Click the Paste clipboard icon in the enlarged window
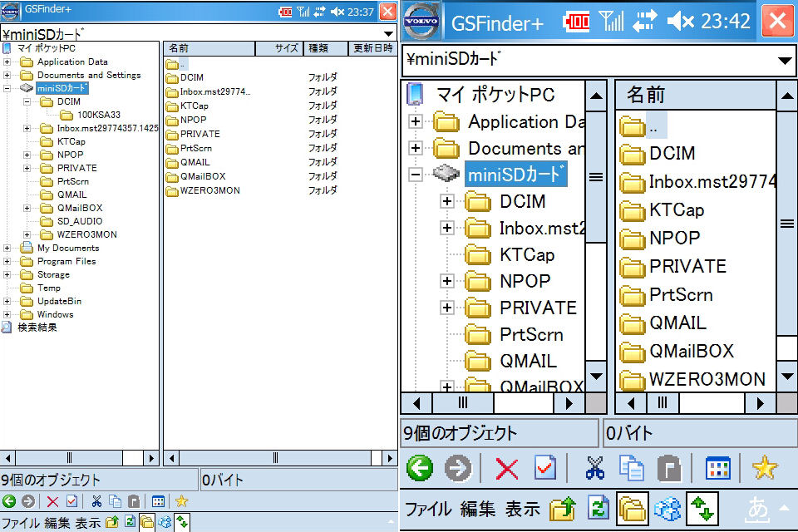Screen dimensions: 798x532 (669, 469)
